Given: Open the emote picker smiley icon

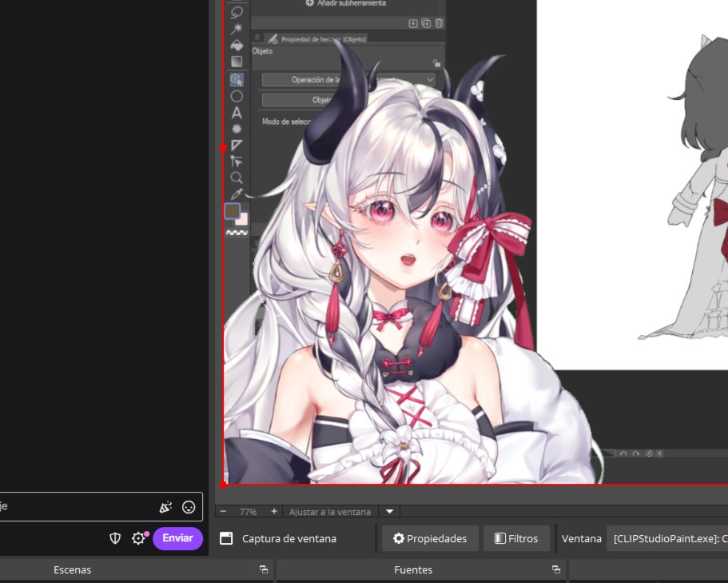Looking at the screenshot, I should point(189,507).
